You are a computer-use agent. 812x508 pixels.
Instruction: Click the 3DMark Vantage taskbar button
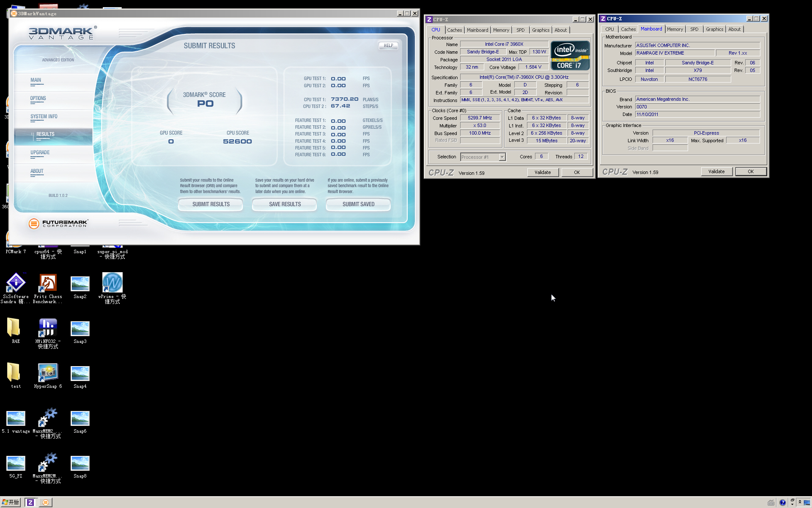coord(46,502)
